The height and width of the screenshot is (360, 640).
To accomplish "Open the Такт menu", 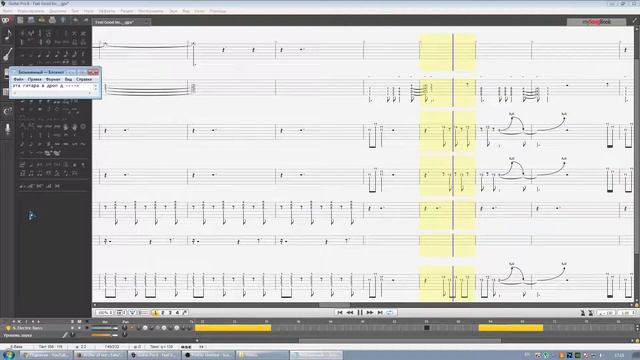I will [x=75, y=11].
